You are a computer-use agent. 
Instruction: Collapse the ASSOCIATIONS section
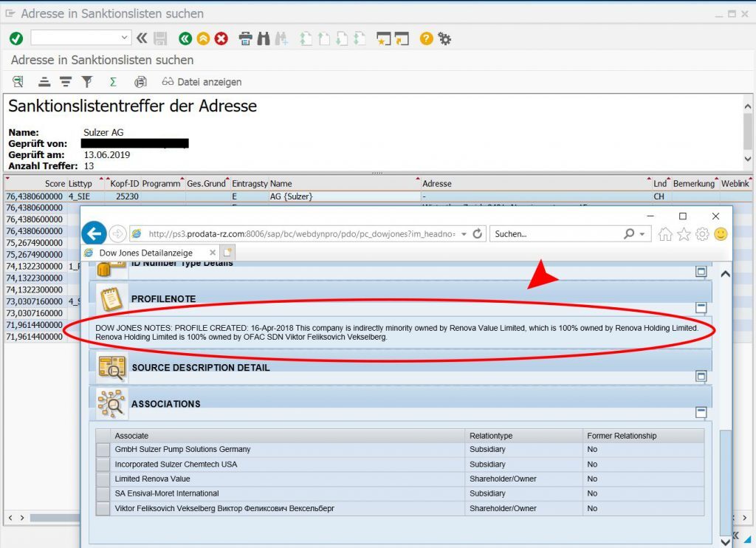[x=701, y=412]
